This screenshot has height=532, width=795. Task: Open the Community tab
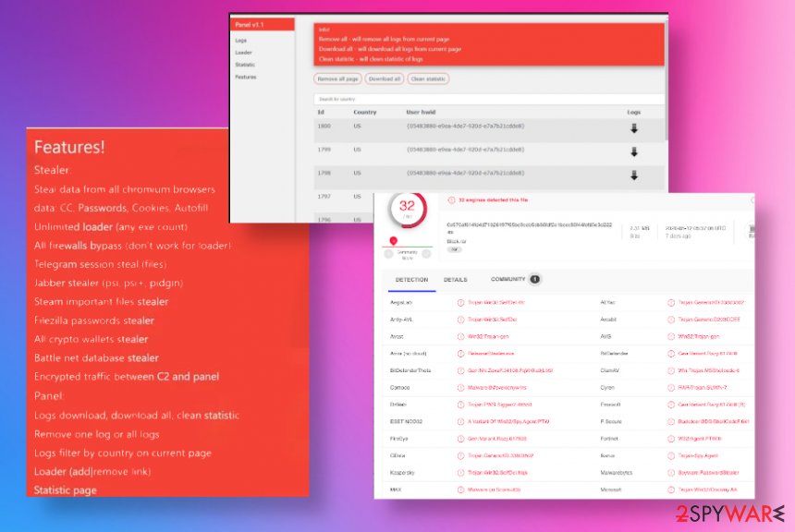tap(508, 279)
